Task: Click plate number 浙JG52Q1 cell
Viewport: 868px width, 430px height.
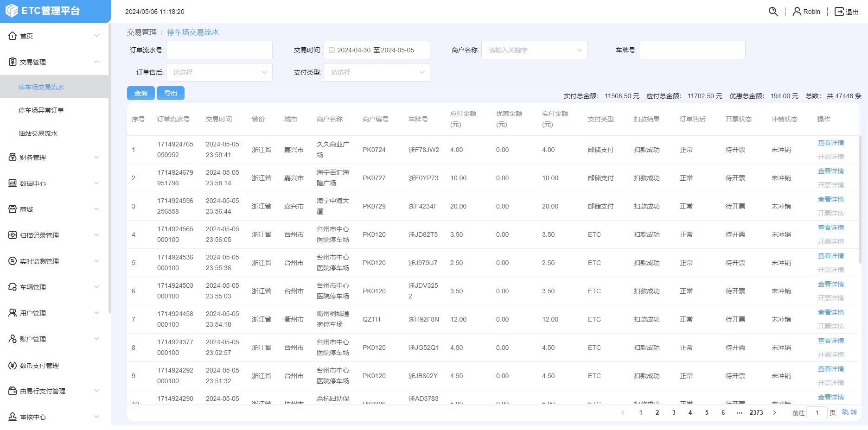Action: tap(424, 348)
